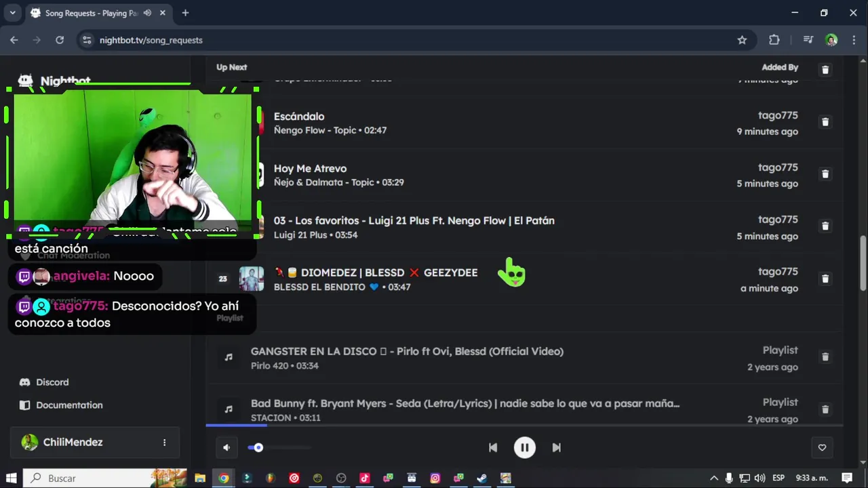The width and height of the screenshot is (868, 488).
Task: Click the heart favorite button
Action: pos(822,447)
